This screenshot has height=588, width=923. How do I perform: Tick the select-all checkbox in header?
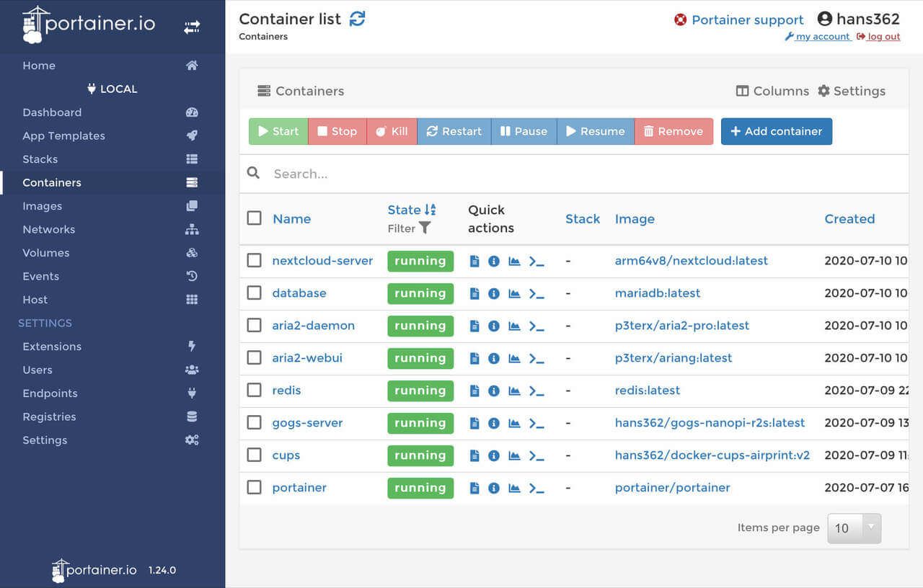(x=254, y=218)
